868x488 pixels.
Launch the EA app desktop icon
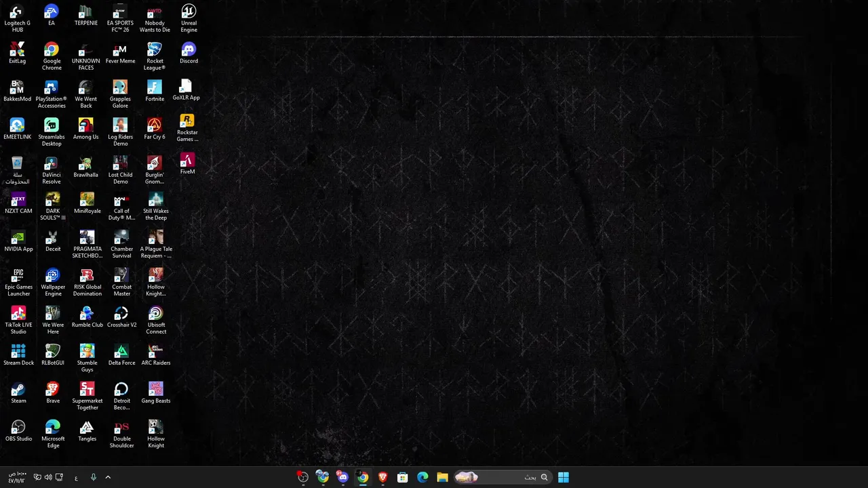[x=52, y=16]
